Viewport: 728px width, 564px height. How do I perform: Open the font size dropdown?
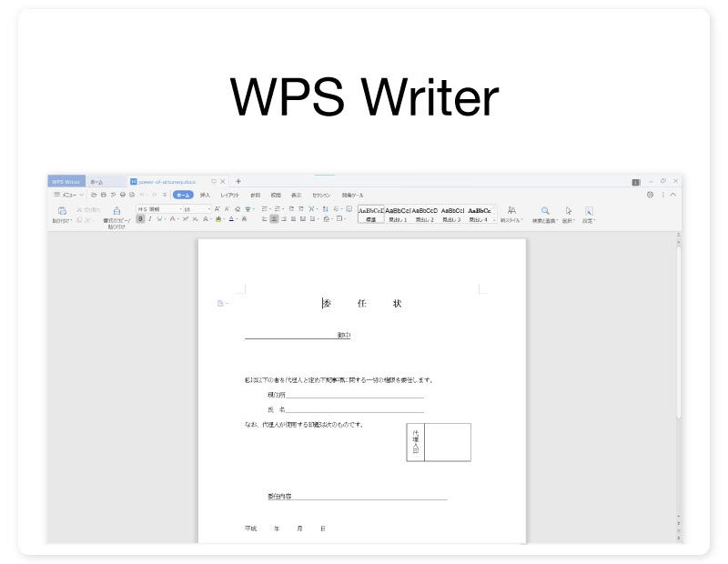195,209
